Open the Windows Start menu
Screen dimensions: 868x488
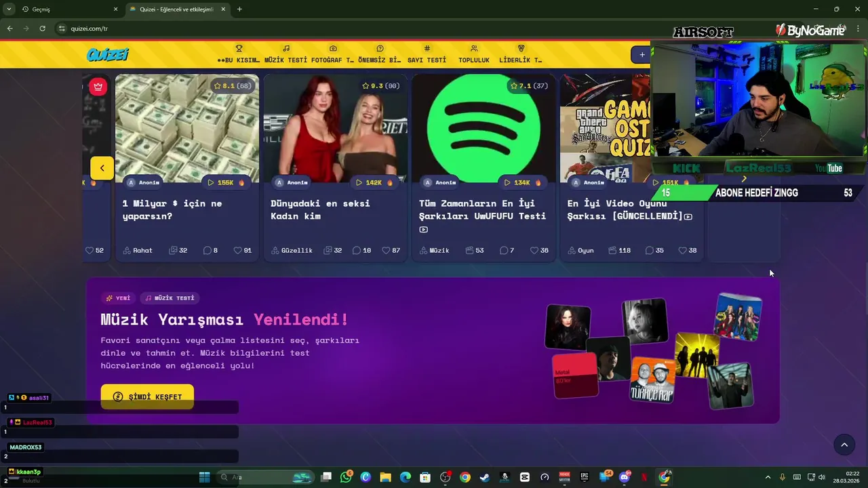coord(204,477)
